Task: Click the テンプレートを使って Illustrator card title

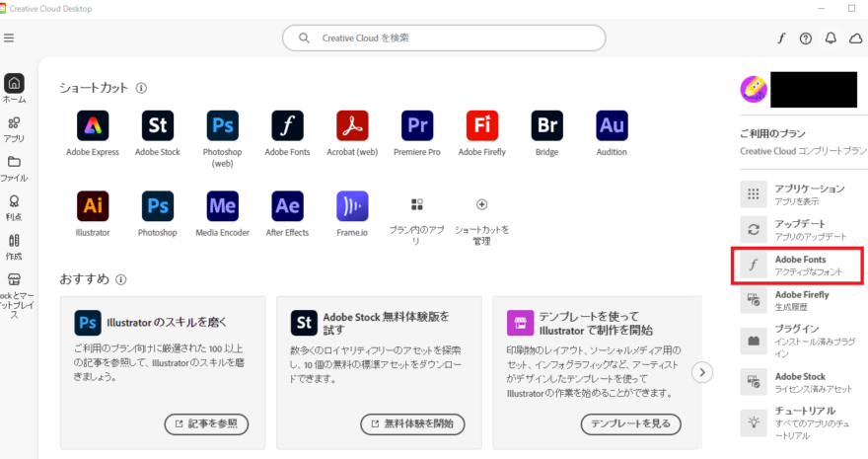Action: pyautogui.click(x=596, y=324)
